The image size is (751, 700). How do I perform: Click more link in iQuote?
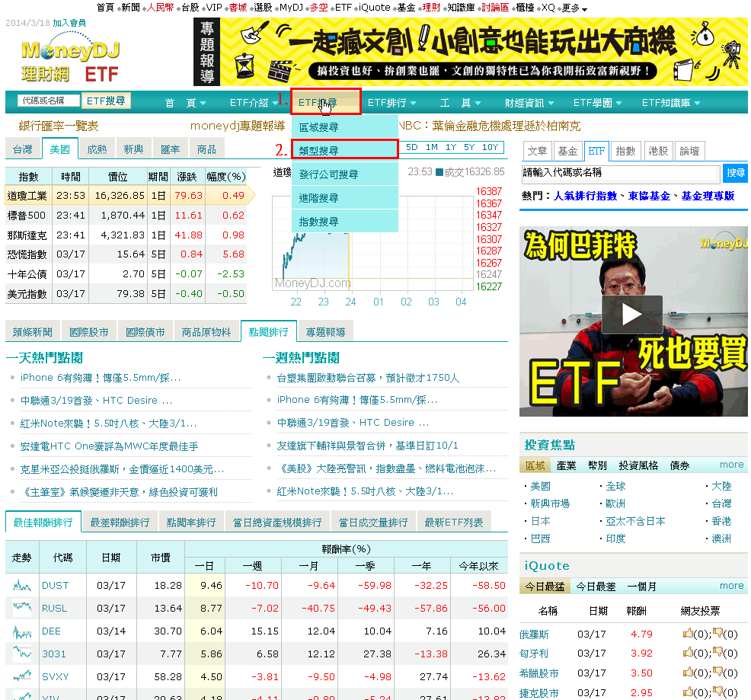[731, 586]
